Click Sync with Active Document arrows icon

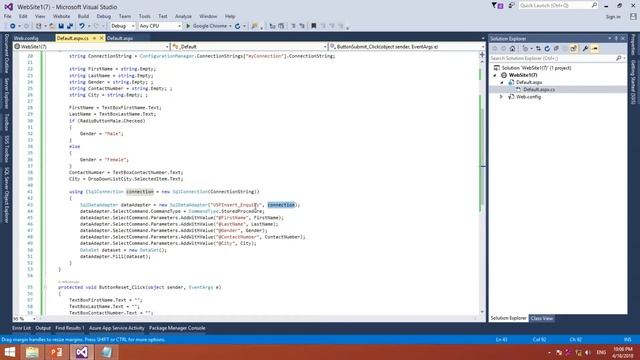tap(538, 49)
